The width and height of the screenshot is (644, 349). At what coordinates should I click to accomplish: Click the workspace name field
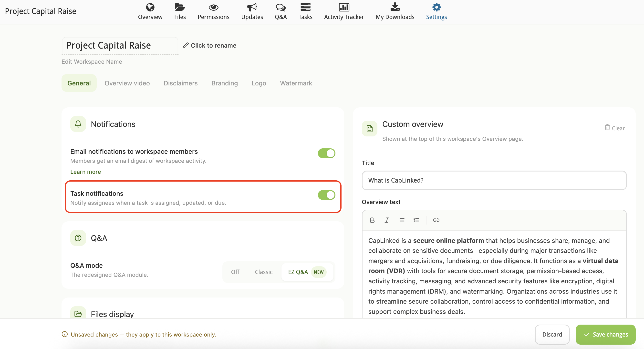point(120,45)
